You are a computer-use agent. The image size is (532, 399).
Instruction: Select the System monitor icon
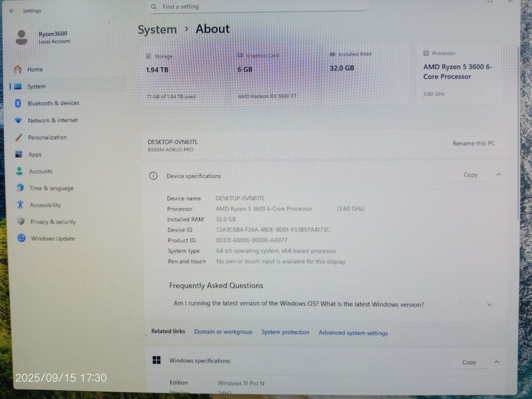pyautogui.click(x=18, y=86)
